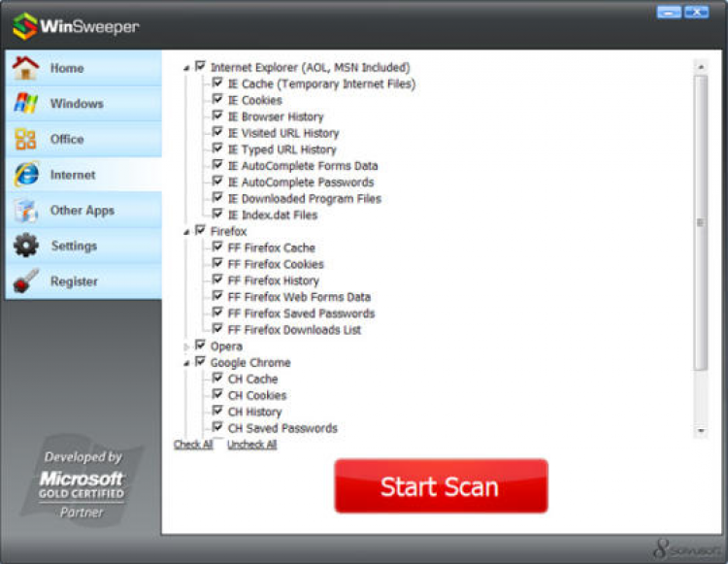
Task: Disable CH History checkbox
Action: (x=217, y=411)
